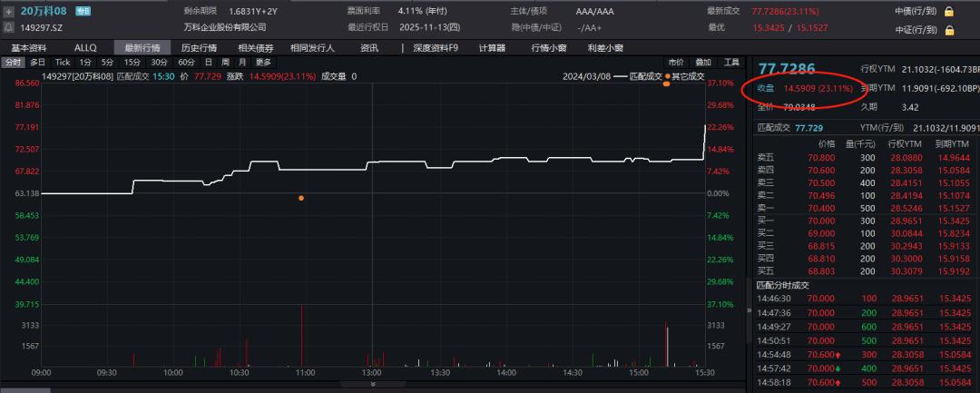This screenshot has width=980, height=393.
Task: Click the lock icon next to 中证(行/到)
Action: click(949, 29)
